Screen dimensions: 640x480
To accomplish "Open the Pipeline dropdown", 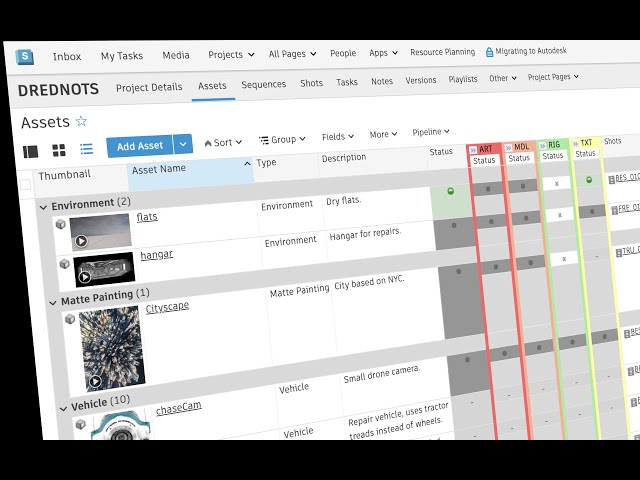I will tap(431, 132).
